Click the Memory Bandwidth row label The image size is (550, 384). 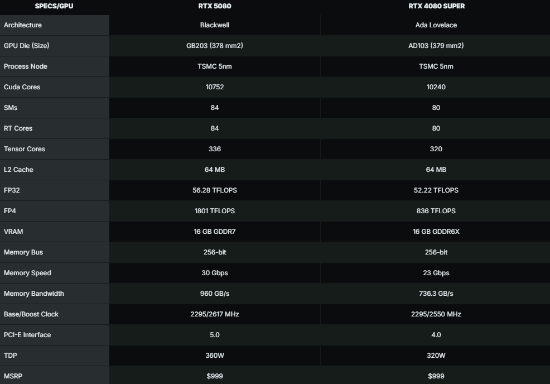pyautogui.click(x=34, y=294)
